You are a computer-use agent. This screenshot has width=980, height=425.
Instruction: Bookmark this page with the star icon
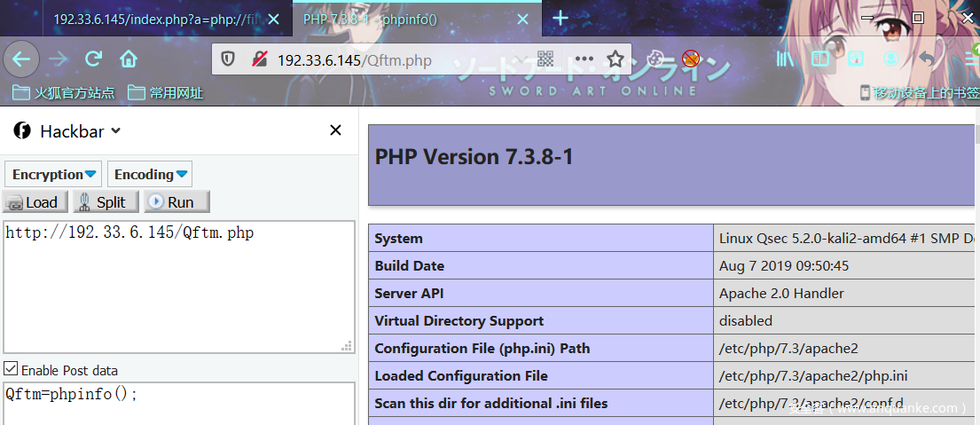click(615, 59)
